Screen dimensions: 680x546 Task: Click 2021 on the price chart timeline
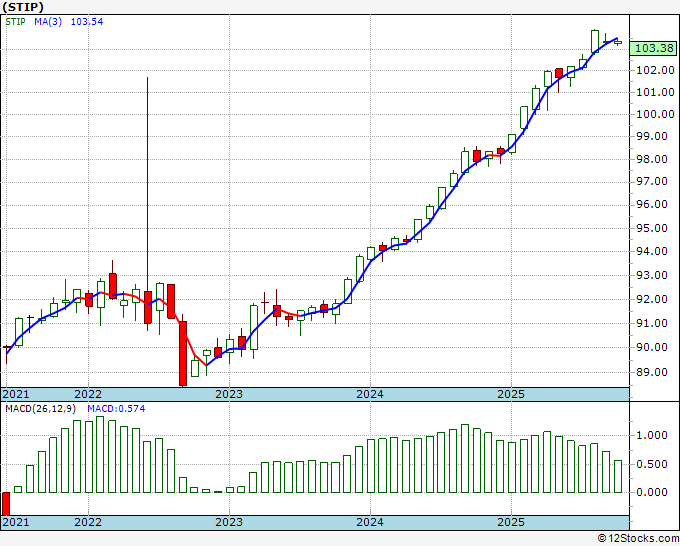coord(16,394)
